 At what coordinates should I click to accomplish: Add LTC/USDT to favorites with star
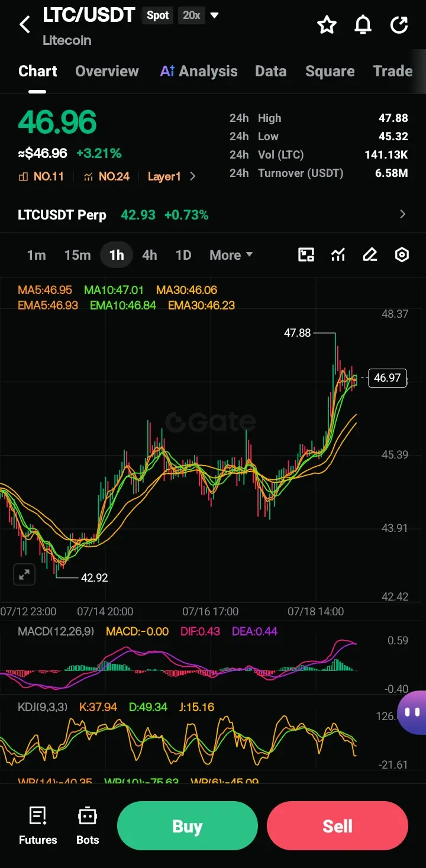tap(327, 25)
